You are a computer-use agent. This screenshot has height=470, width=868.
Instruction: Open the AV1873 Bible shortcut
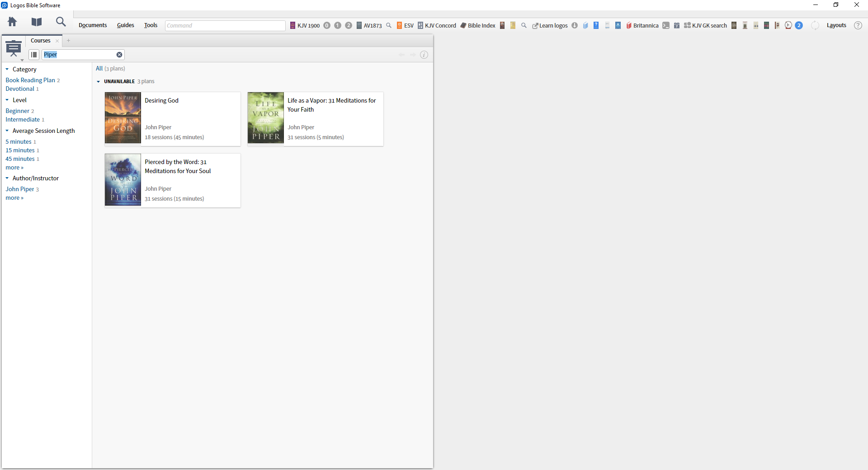point(369,25)
